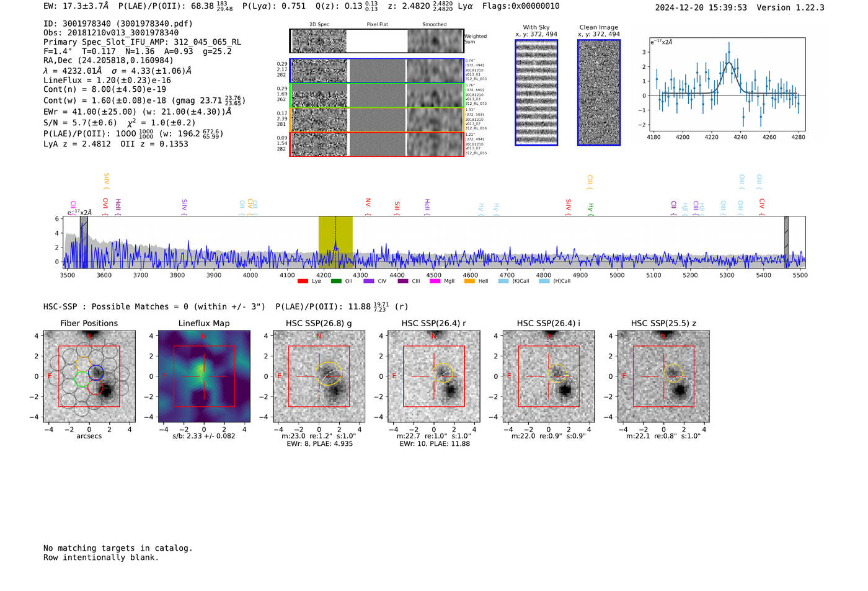Open the HSC SSP(26.4) i image

pos(549,376)
